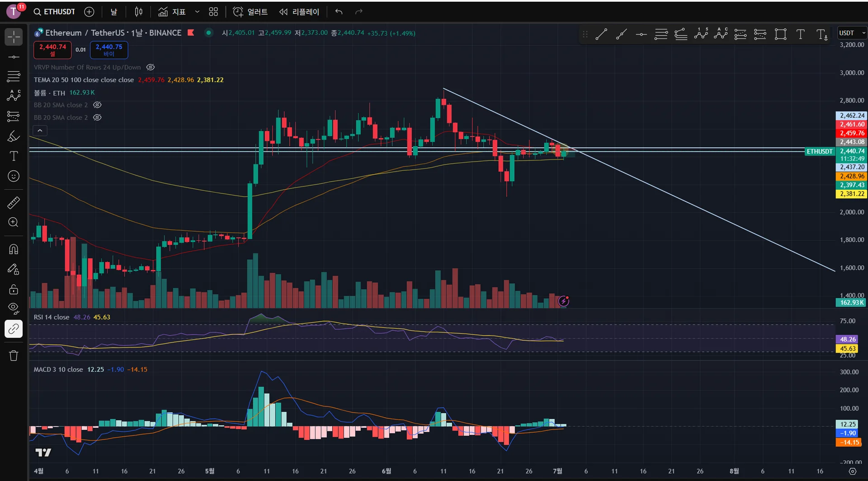Select the horizontal line tool in left sidebar
This screenshot has width=868, height=481.
(x=14, y=57)
